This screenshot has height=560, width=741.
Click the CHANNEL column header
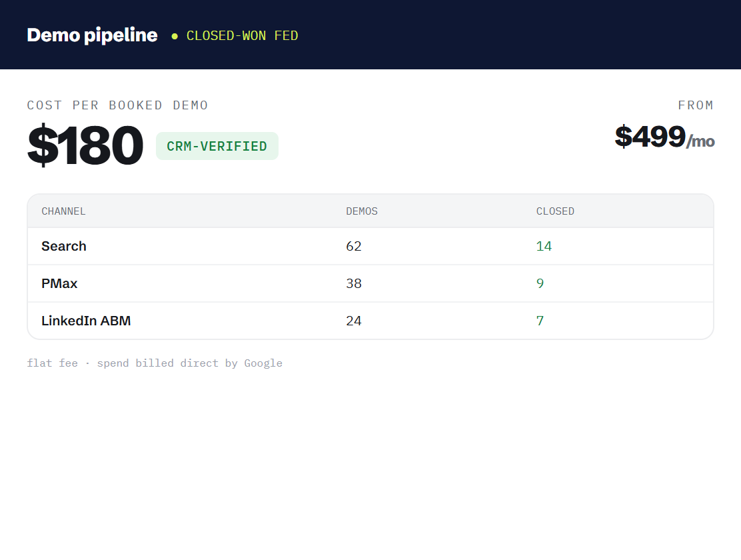click(x=63, y=211)
